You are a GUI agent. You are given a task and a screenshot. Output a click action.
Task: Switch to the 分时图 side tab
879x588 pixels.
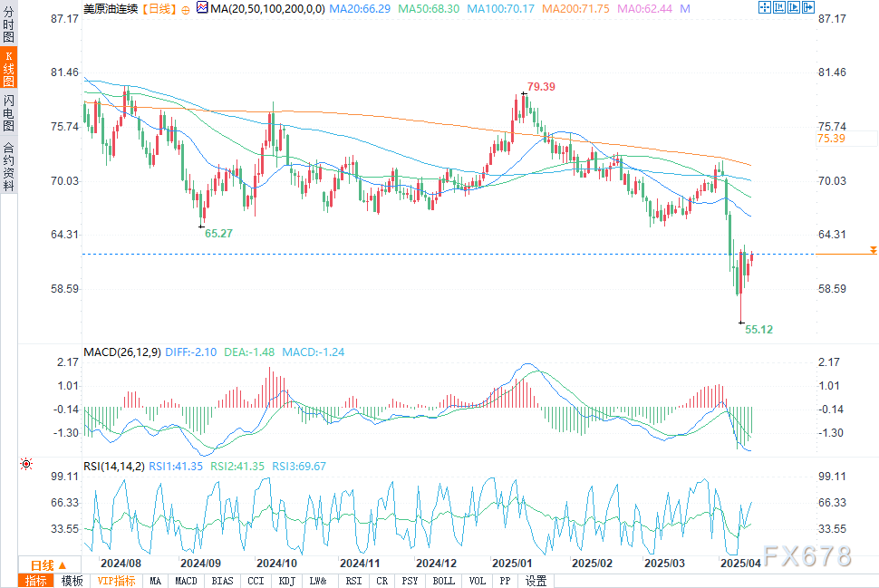tap(8, 31)
